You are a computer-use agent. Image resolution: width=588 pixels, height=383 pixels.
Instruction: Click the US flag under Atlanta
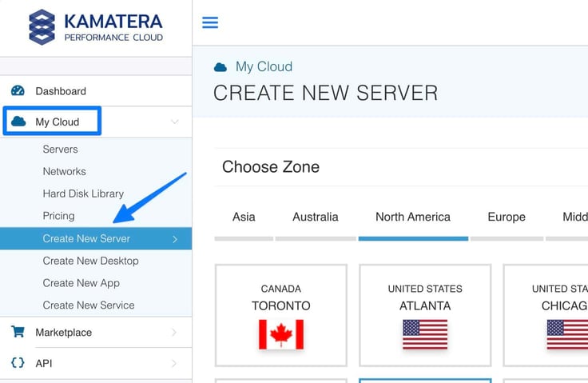click(x=425, y=334)
